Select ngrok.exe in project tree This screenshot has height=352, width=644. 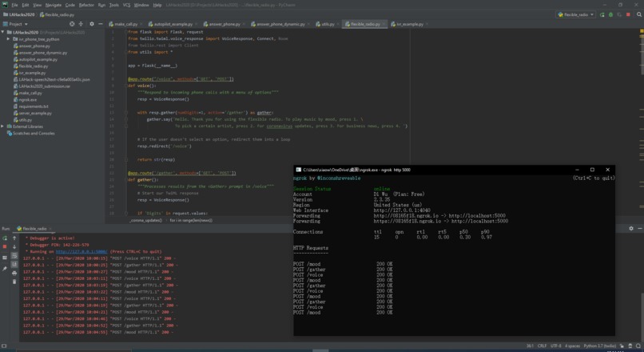(x=27, y=99)
